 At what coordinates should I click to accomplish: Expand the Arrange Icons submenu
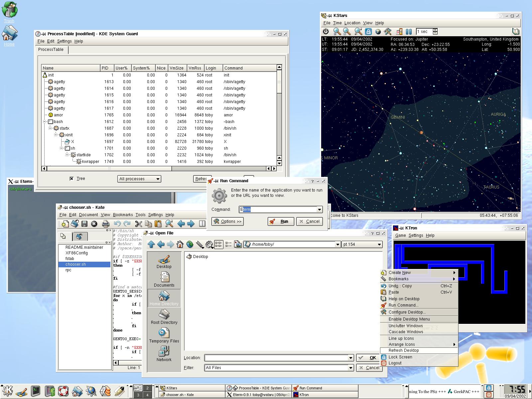point(419,344)
